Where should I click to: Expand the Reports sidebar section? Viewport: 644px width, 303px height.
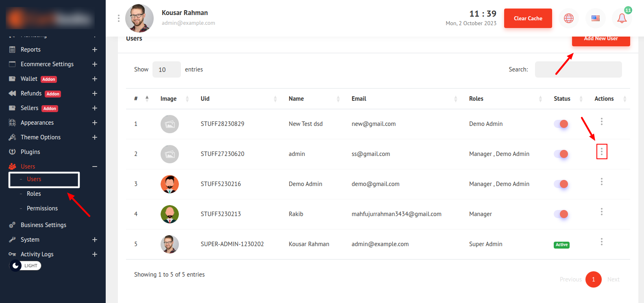[94, 50]
